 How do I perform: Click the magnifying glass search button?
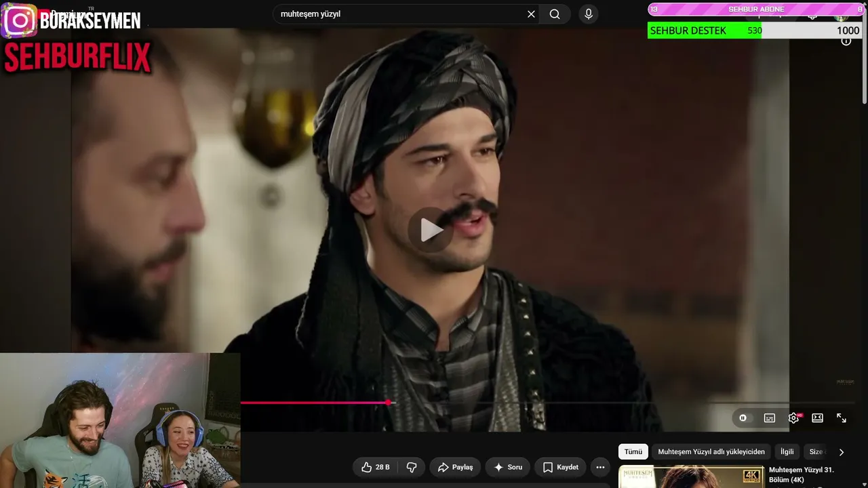pos(555,14)
